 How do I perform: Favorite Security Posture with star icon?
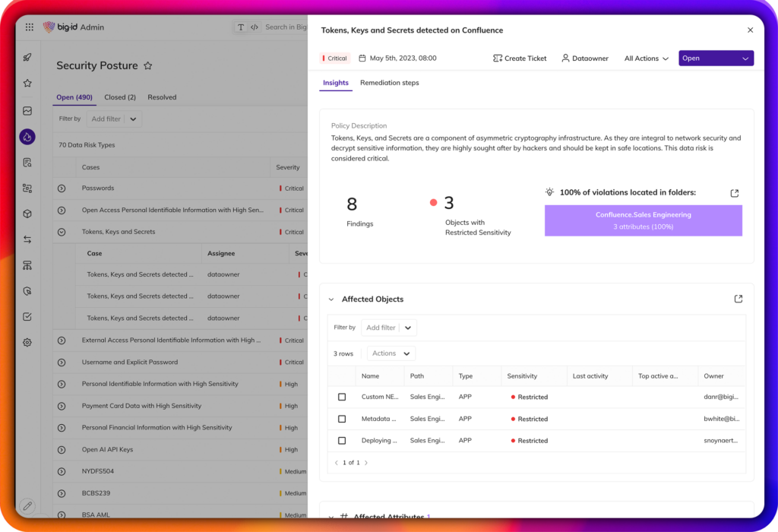148,66
